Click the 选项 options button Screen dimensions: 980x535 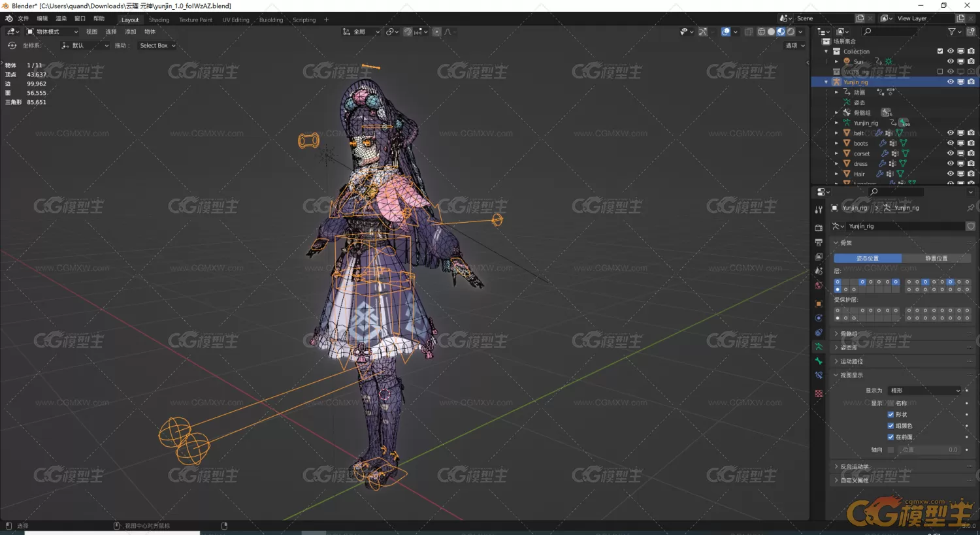coord(794,46)
